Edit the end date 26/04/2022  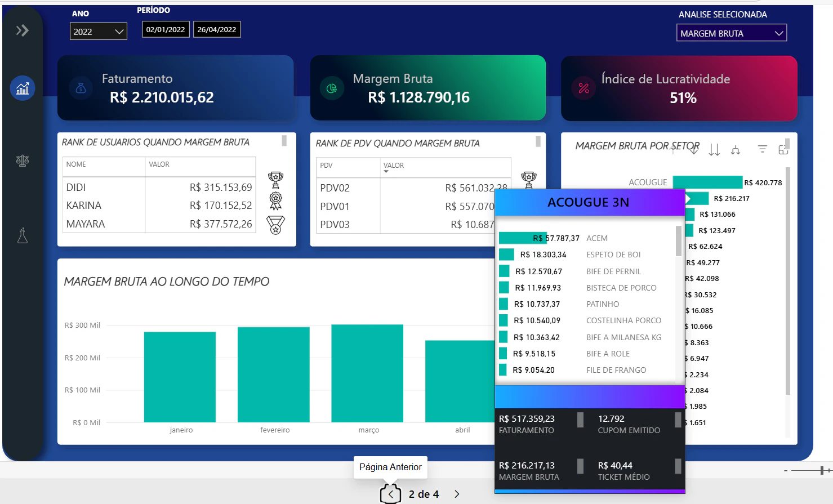(217, 29)
